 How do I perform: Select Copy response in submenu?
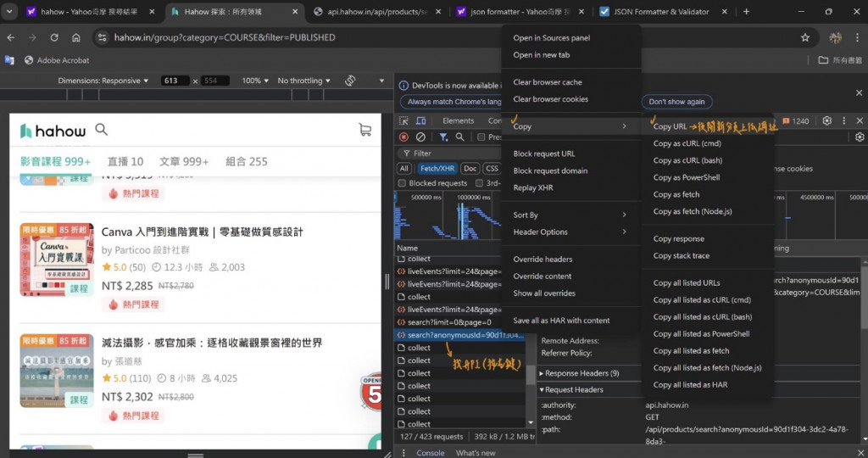pos(708,238)
